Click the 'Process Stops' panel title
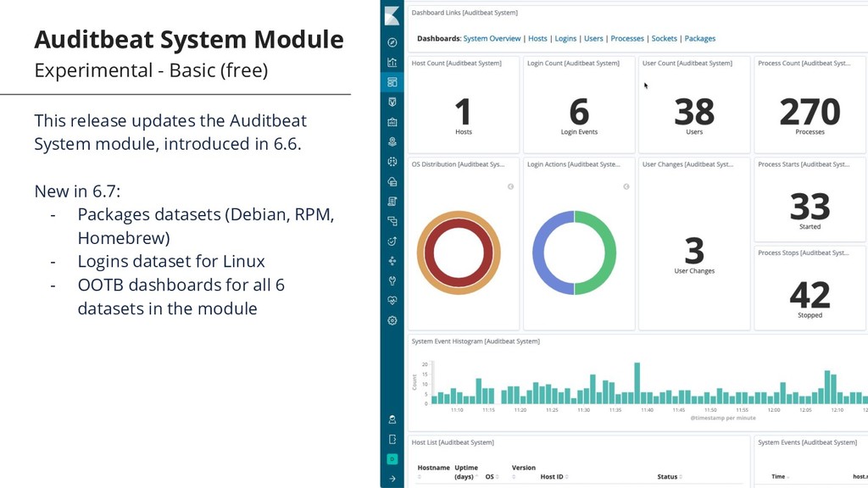The width and height of the screenshot is (868, 488). pyautogui.click(x=804, y=252)
